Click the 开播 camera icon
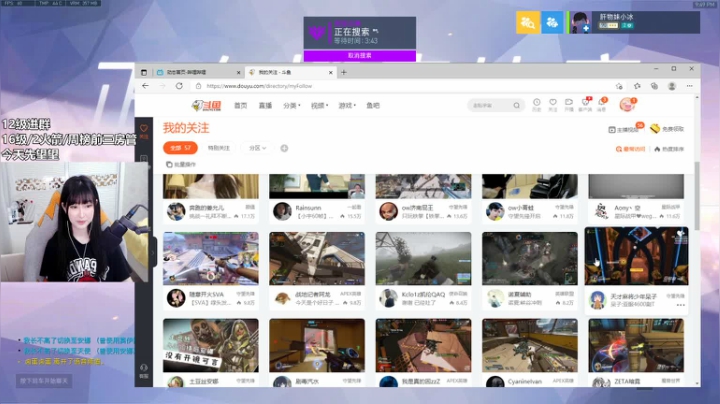720x404 pixels. pyautogui.click(x=569, y=105)
